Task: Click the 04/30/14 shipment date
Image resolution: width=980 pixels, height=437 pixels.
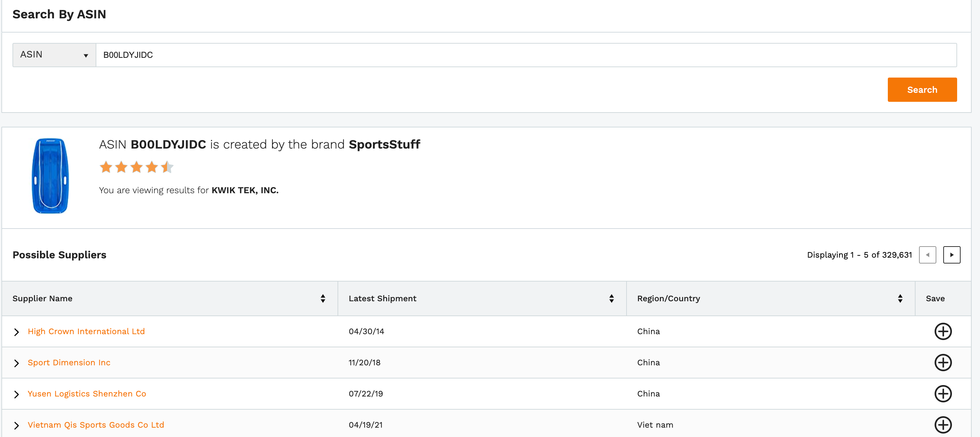Action: tap(366, 331)
